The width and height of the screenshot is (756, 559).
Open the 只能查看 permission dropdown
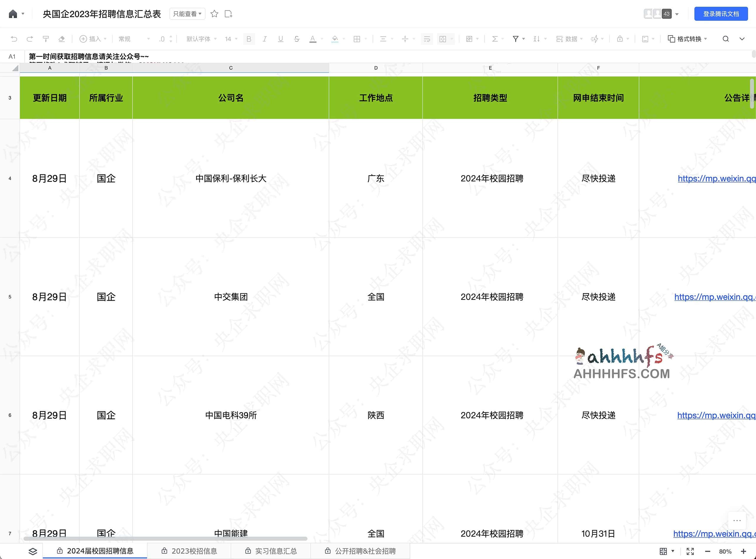pyautogui.click(x=187, y=14)
